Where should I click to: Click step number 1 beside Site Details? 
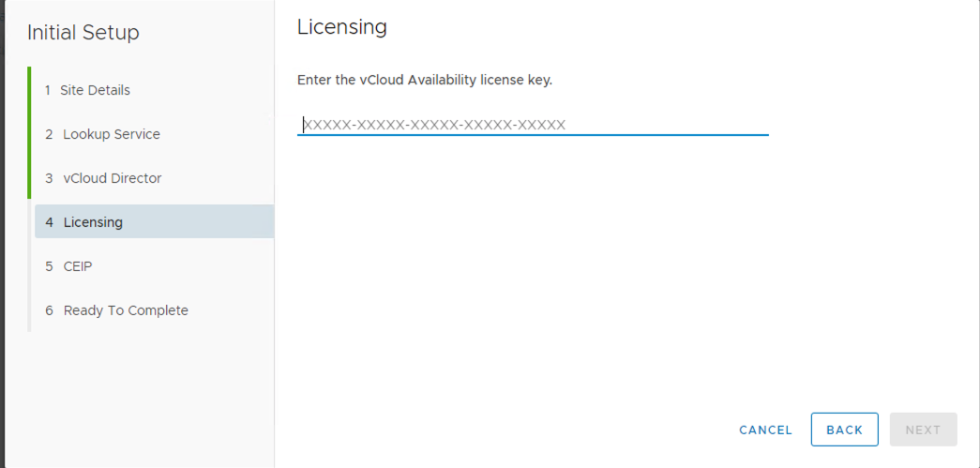pos(48,90)
